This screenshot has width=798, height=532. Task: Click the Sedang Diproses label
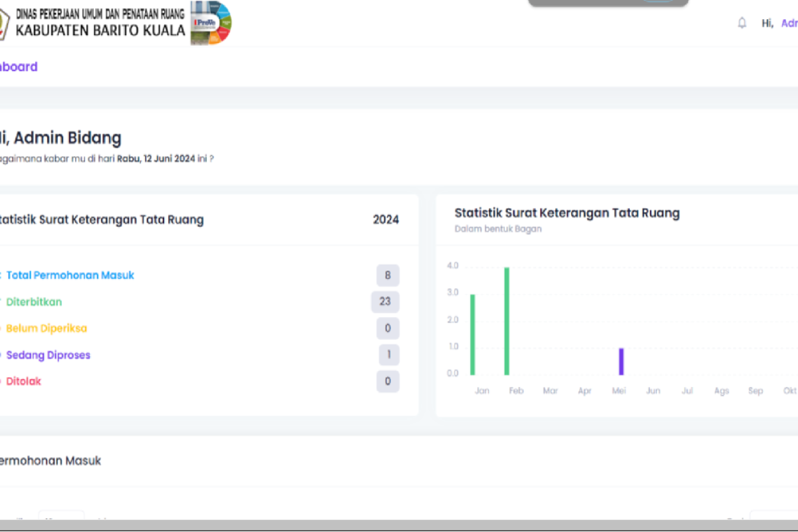pos(49,355)
